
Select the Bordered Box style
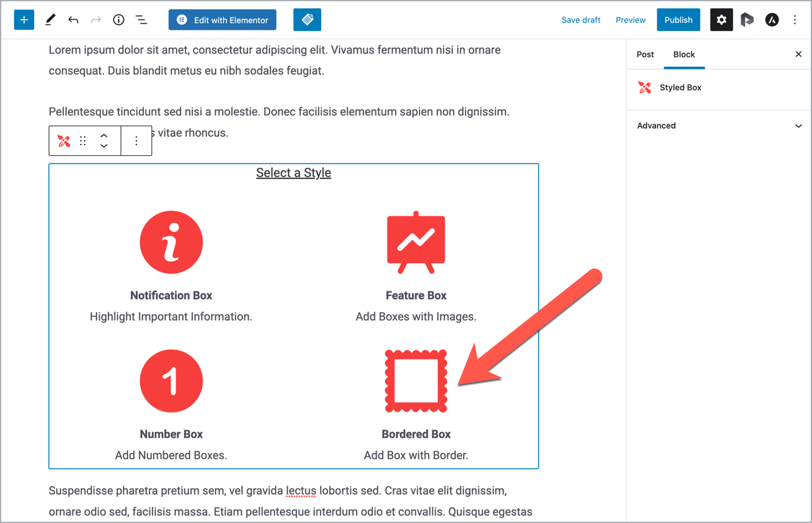tap(416, 381)
